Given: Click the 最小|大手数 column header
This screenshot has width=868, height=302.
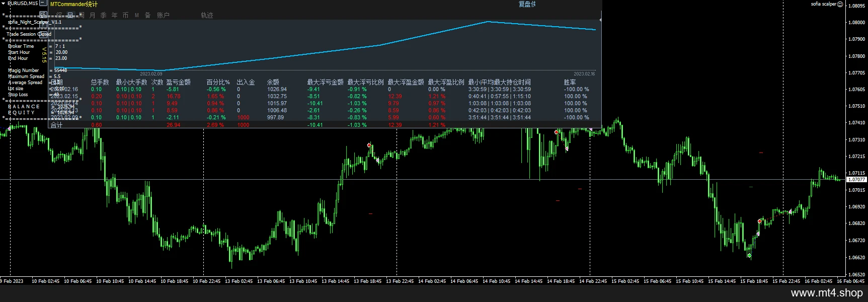Looking at the screenshot, I should 132,82.
